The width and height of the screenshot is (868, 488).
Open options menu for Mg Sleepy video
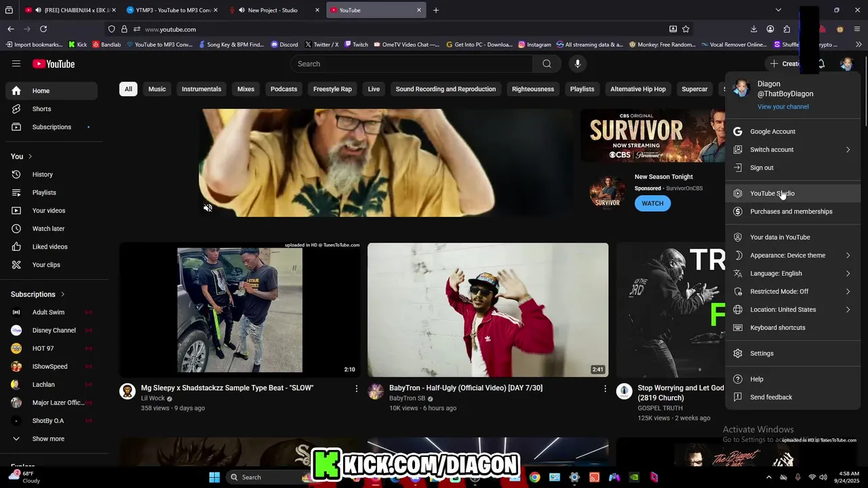click(357, 388)
